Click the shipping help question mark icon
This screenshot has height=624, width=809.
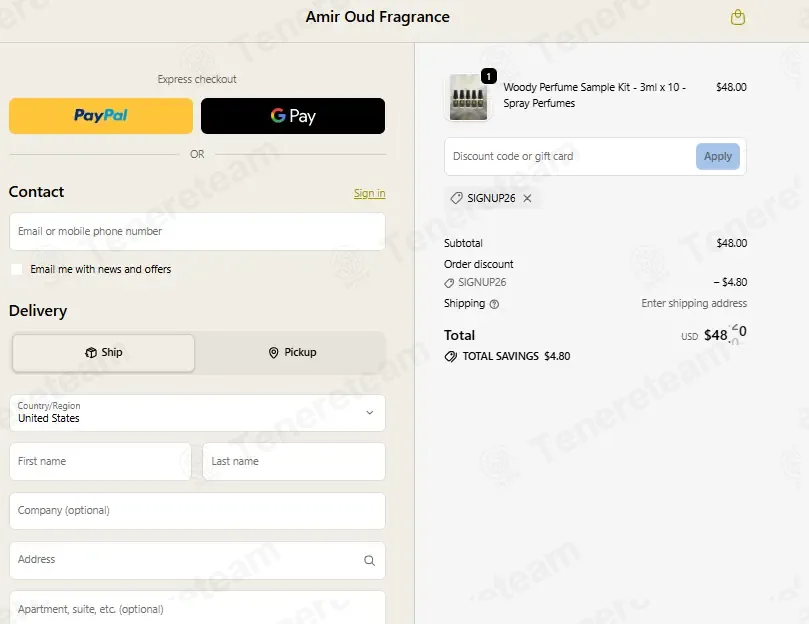point(494,304)
